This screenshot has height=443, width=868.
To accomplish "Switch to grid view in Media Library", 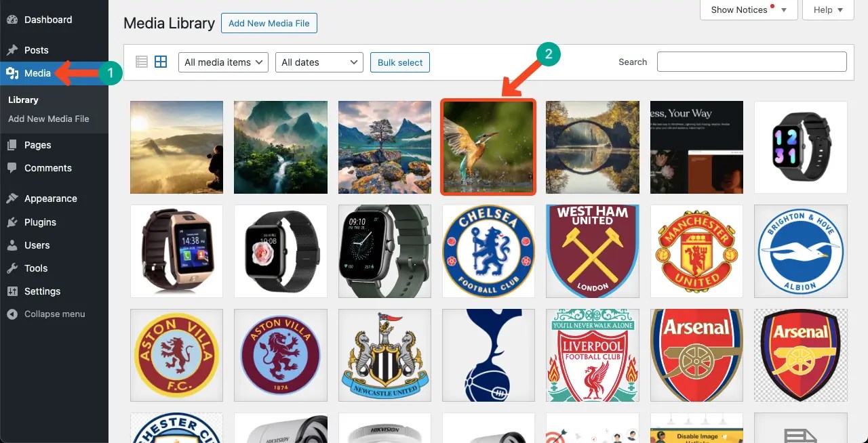I will point(161,62).
